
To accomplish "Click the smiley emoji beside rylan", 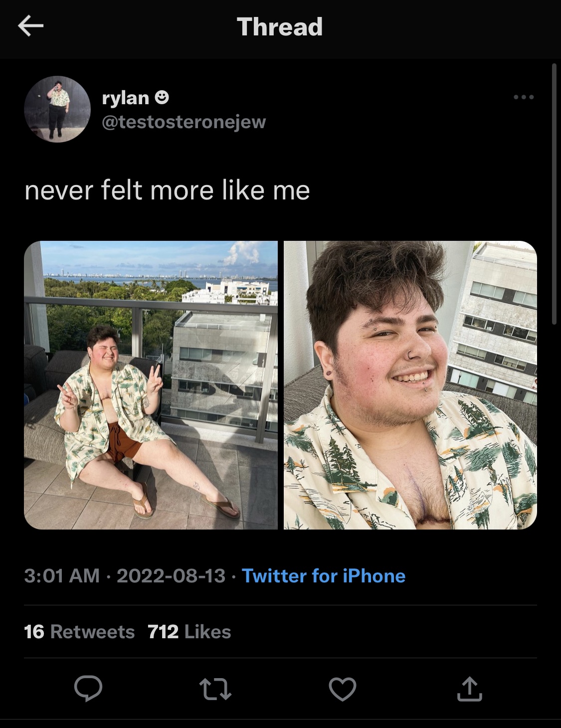I will (162, 98).
